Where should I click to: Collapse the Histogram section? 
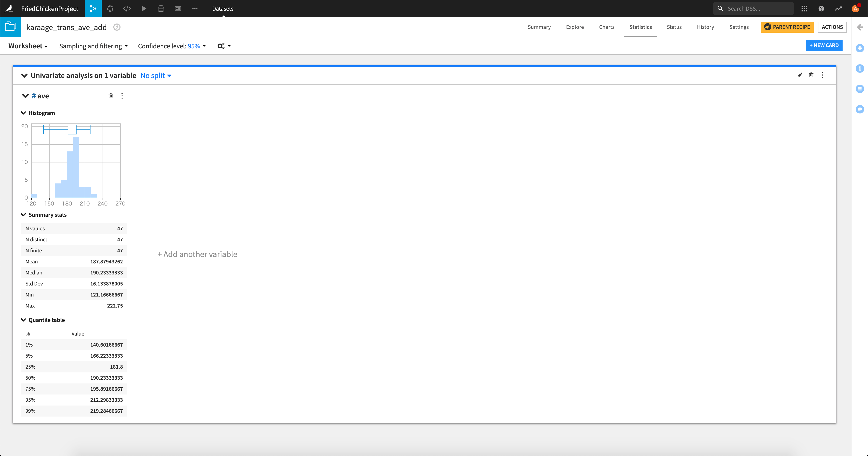coord(24,113)
